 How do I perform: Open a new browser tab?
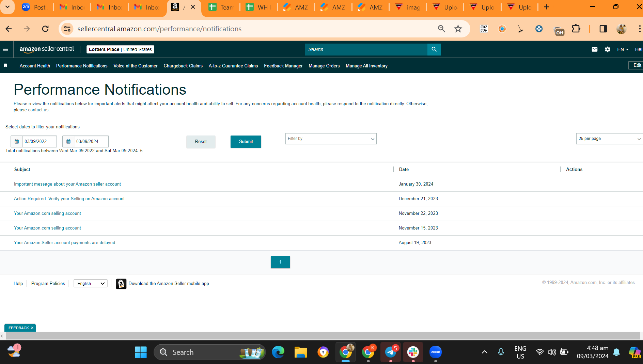click(547, 7)
